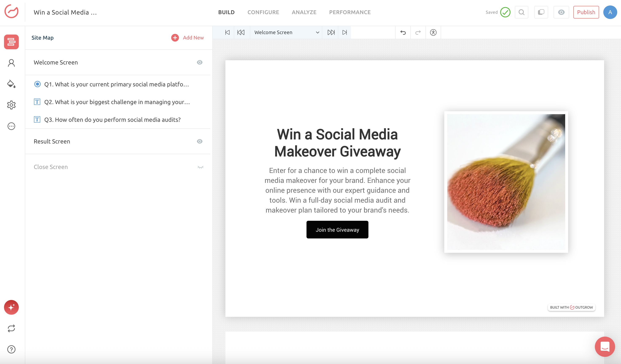Toggle Result Screen visibility eye

pos(200,142)
